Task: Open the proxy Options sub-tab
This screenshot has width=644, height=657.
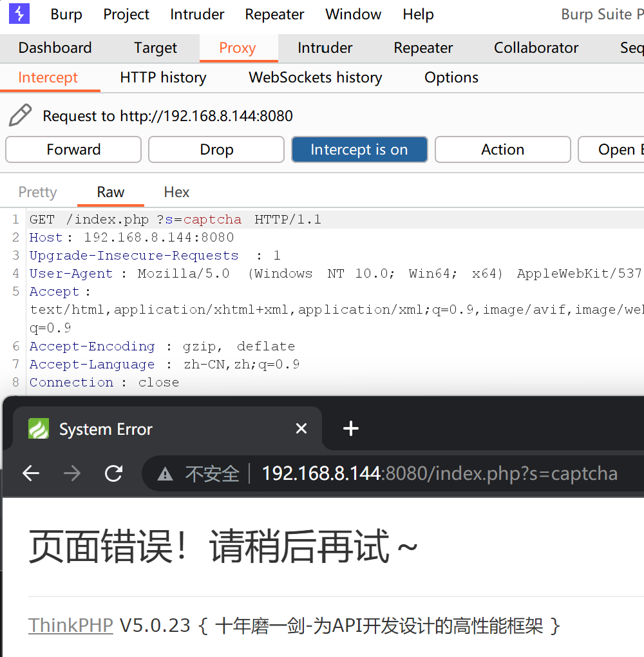Action: tap(451, 77)
